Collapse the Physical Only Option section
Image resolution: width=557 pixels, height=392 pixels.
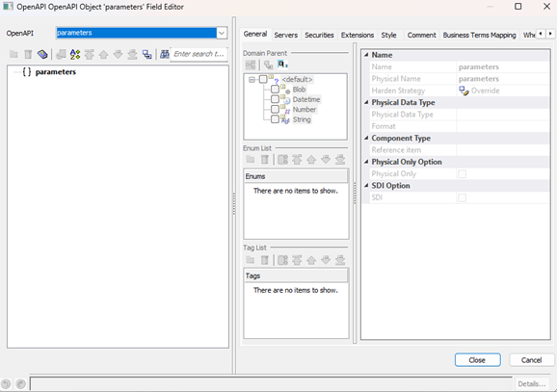click(x=366, y=162)
